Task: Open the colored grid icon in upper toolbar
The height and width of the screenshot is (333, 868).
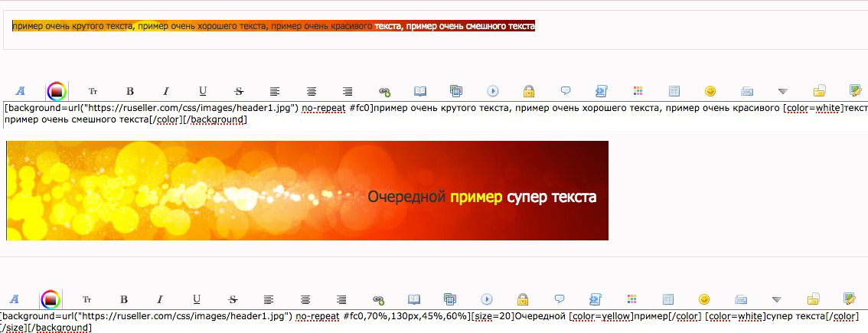Action: 638,91
